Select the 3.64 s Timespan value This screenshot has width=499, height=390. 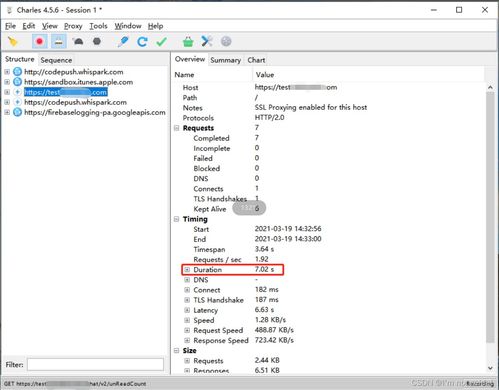[x=264, y=249]
